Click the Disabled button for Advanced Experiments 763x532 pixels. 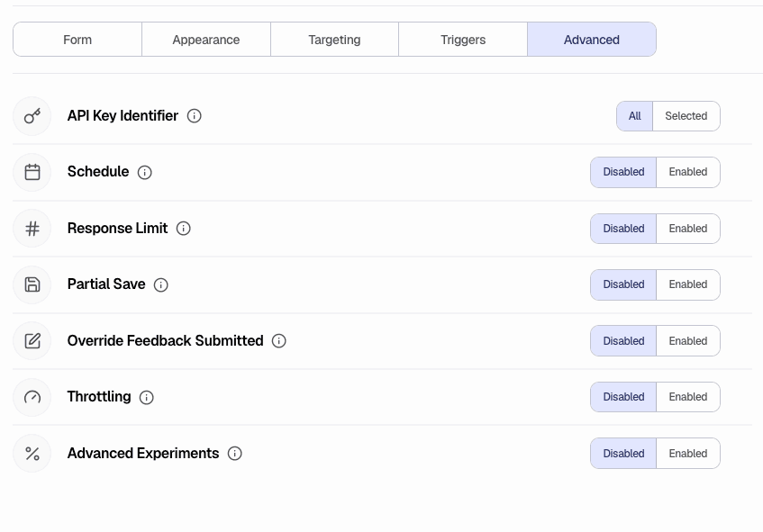(623, 454)
